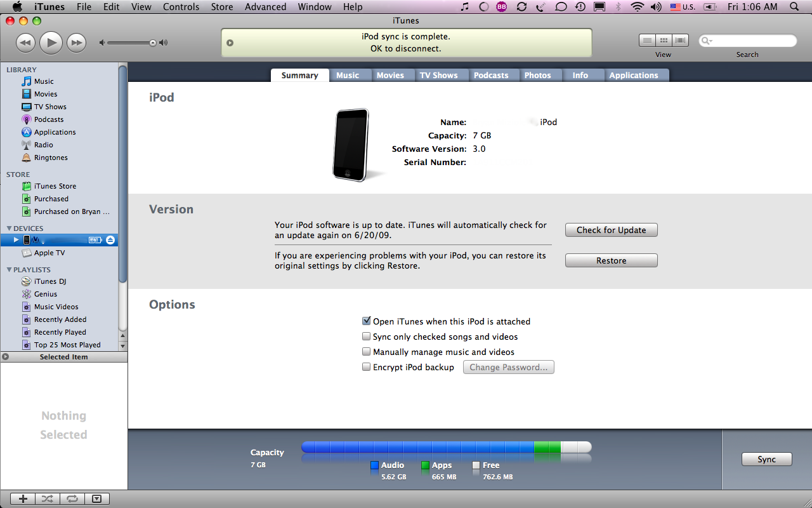812x508 pixels.
Task: Open Recently Added playlist
Action: click(x=60, y=319)
